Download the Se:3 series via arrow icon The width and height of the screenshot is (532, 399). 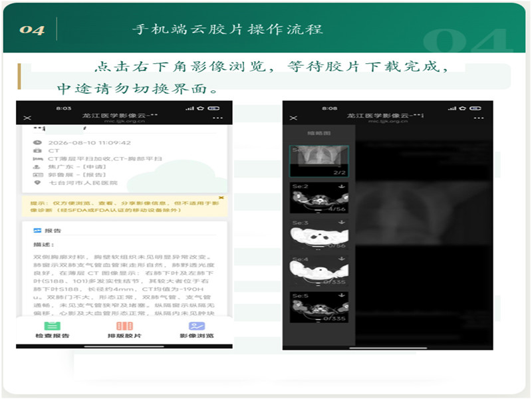click(342, 222)
